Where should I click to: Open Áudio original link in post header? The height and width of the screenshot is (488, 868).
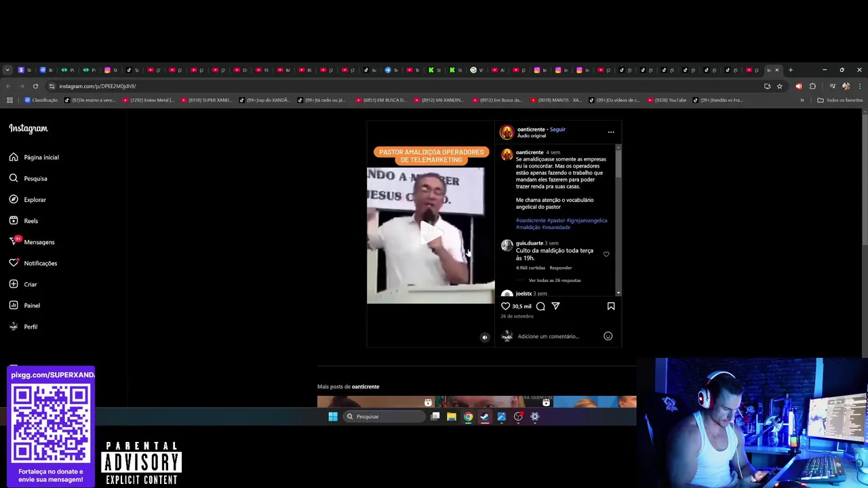tap(532, 136)
